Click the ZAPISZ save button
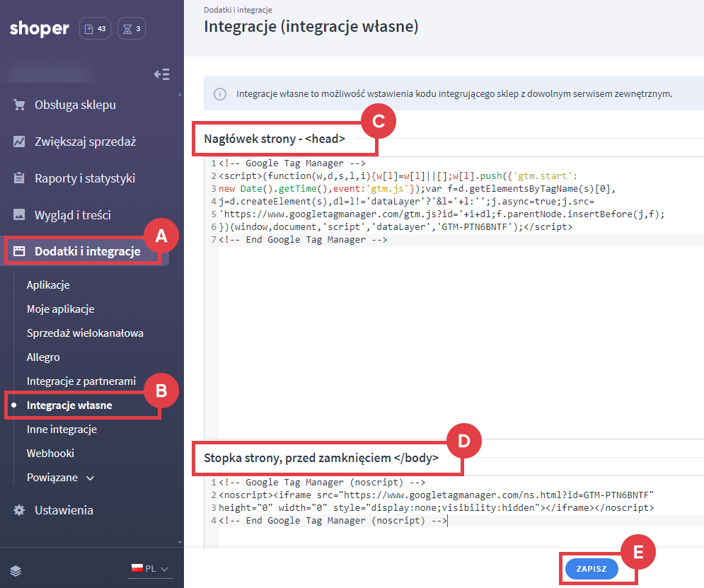704x588 pixels. 592,569
